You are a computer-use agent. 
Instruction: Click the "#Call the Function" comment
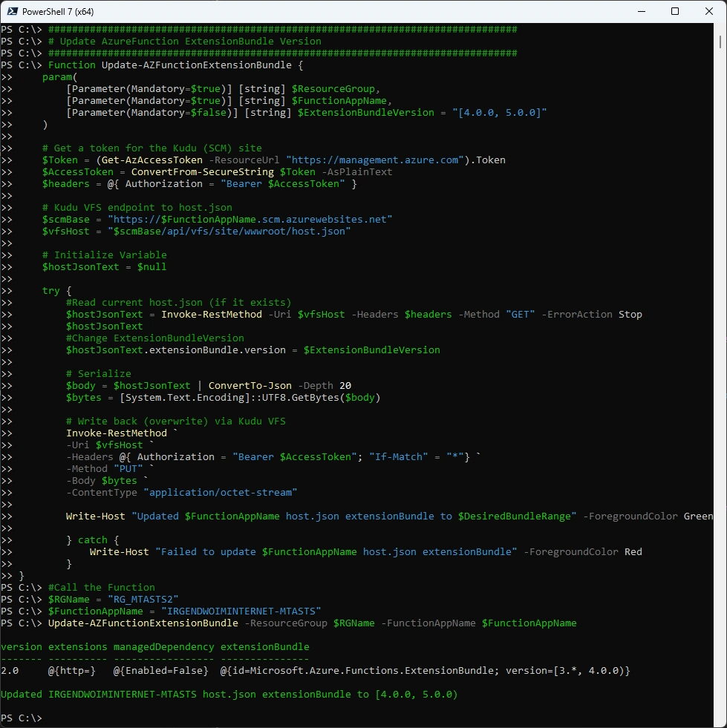tap(101, 587)
